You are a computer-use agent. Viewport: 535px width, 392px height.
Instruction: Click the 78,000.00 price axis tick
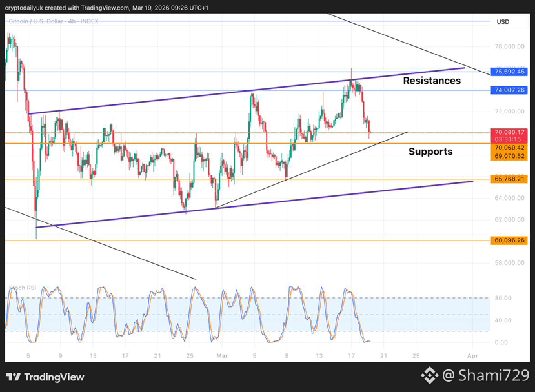(x=509, y=46)
